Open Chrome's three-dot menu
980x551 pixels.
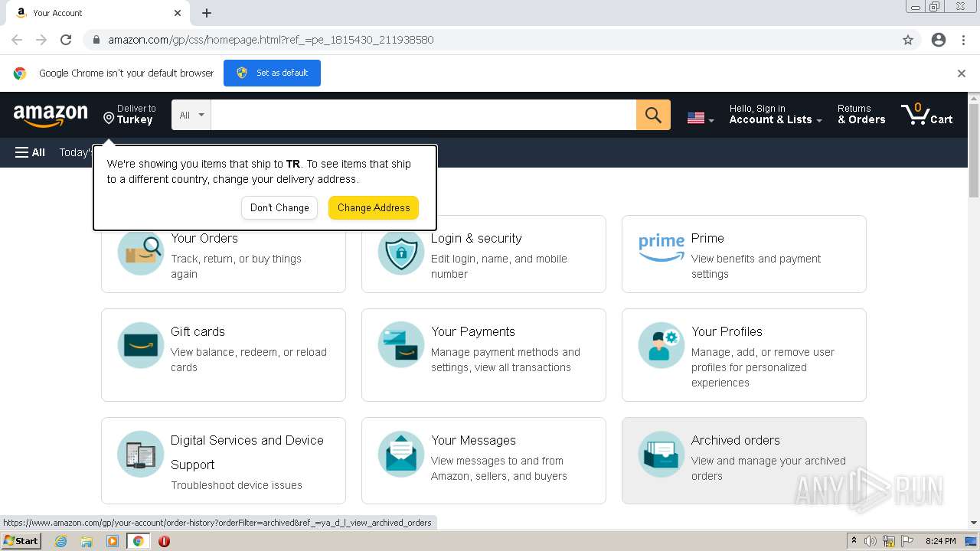(963, 40)
